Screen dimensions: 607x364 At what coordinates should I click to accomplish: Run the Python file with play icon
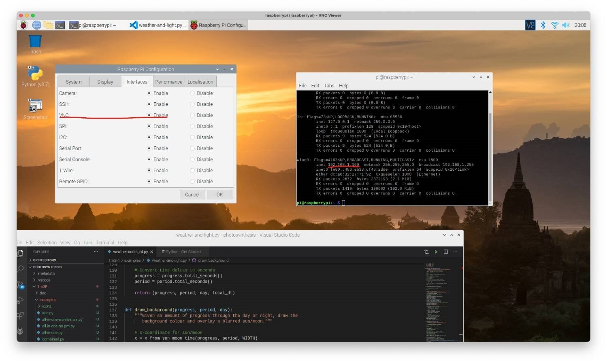(x=436, y=252)
